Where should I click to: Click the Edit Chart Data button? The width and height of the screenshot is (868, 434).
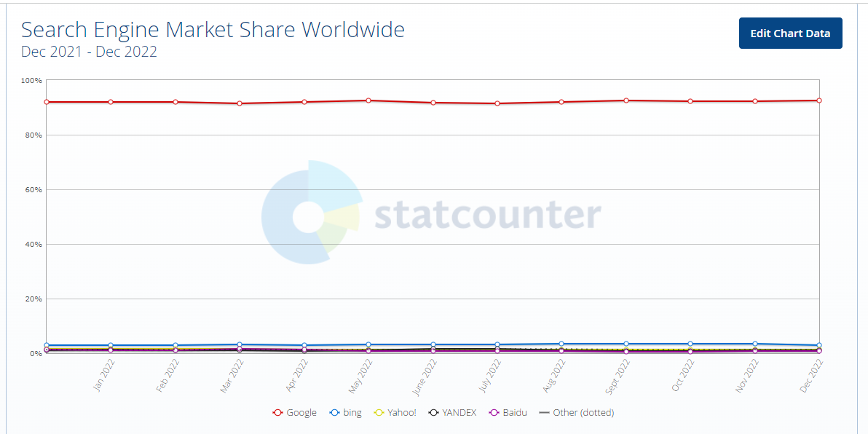pos(790,33)
